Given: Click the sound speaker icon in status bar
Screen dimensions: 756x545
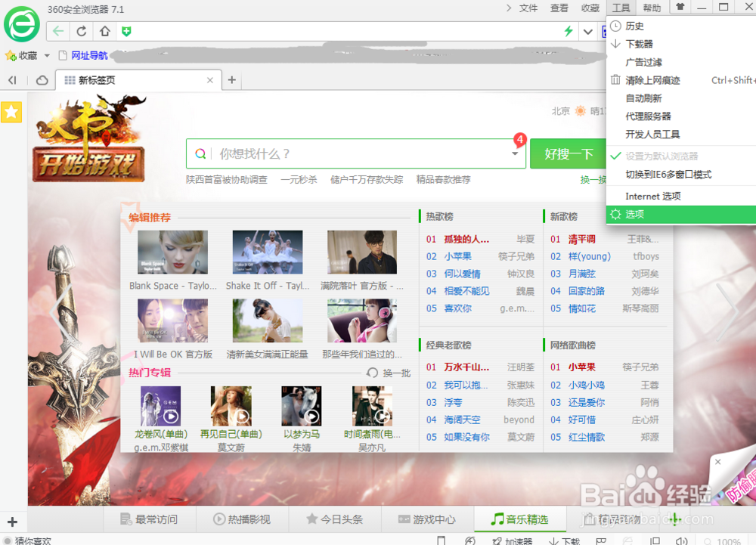Looking at the screenshot, I should click(682, 541).
